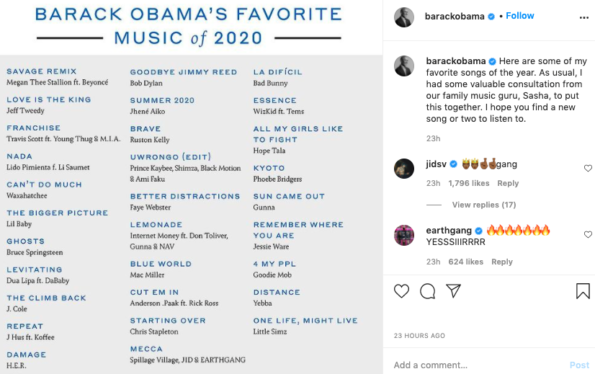
Task: Focus the Add a comment field
Action: (478, 365)
